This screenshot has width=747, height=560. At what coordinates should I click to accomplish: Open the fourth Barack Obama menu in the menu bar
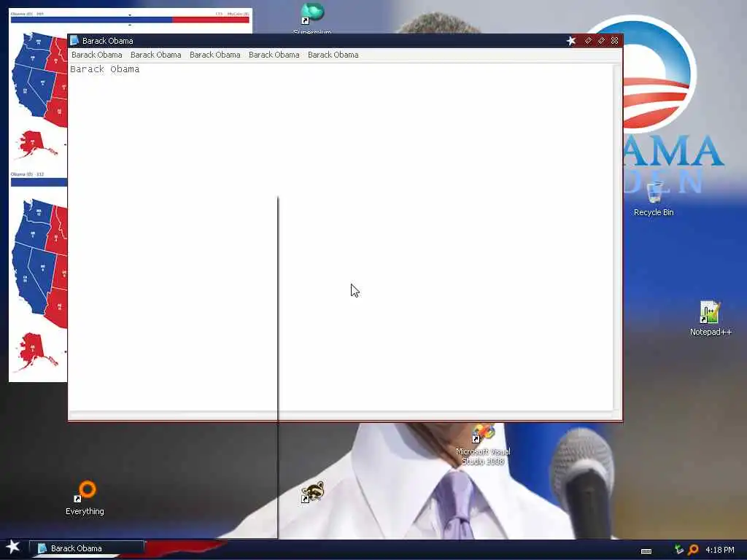(274, 55)
